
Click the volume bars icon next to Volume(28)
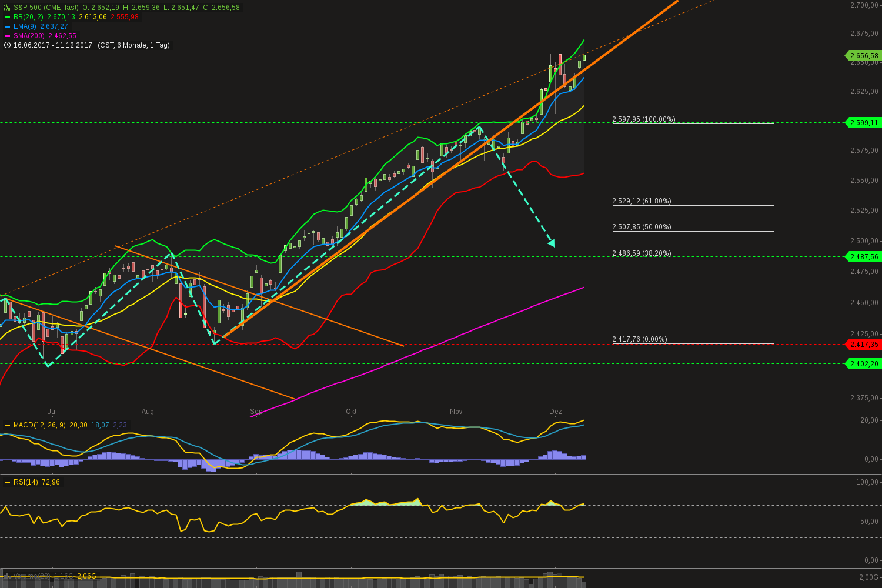pyautogui.click(x=7, y=576)
